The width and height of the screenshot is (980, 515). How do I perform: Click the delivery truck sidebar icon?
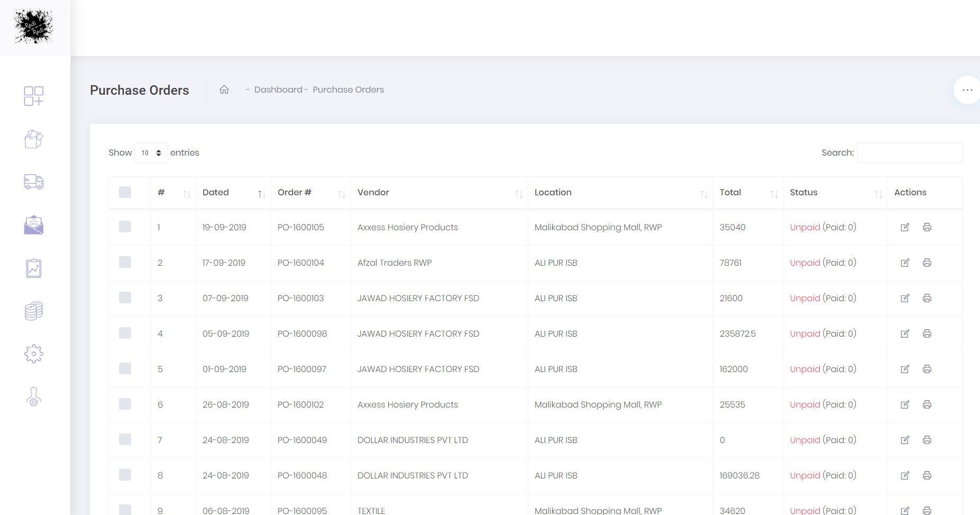(34, 182)
